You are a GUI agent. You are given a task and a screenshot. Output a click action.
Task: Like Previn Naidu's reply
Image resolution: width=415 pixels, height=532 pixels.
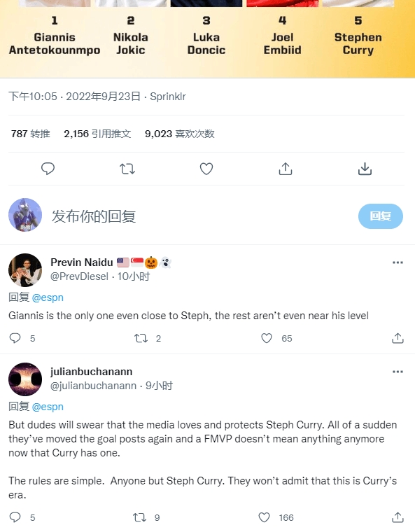pyautogui.click(x=267, y=338)
